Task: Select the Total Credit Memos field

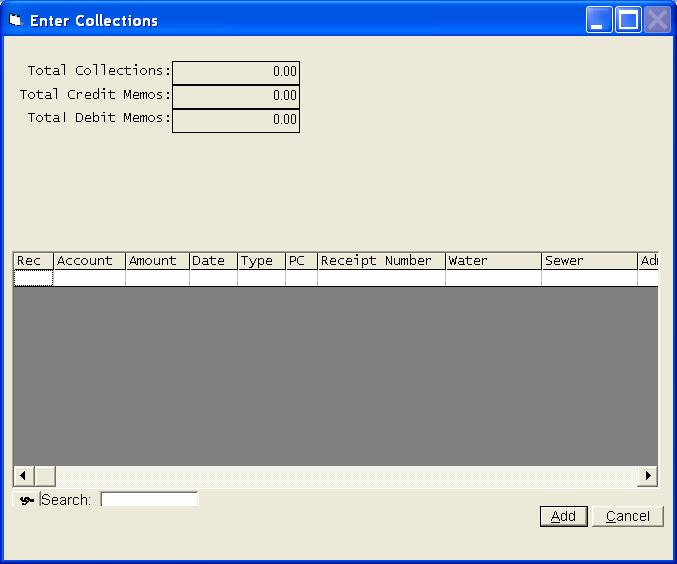Action: [236, 96]
